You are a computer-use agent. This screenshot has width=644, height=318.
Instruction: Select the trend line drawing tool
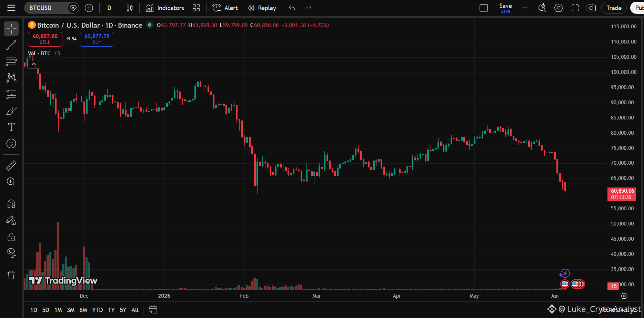click(x=11, y=45)
